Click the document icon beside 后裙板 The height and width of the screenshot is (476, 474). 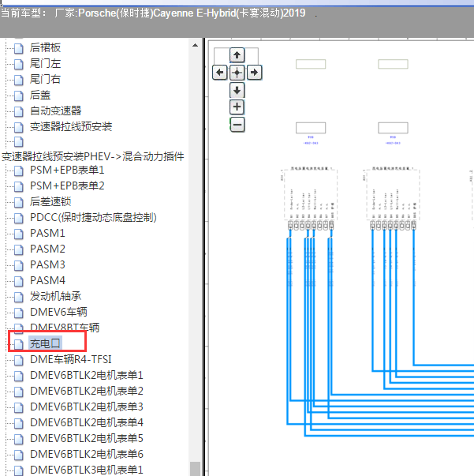19,48
